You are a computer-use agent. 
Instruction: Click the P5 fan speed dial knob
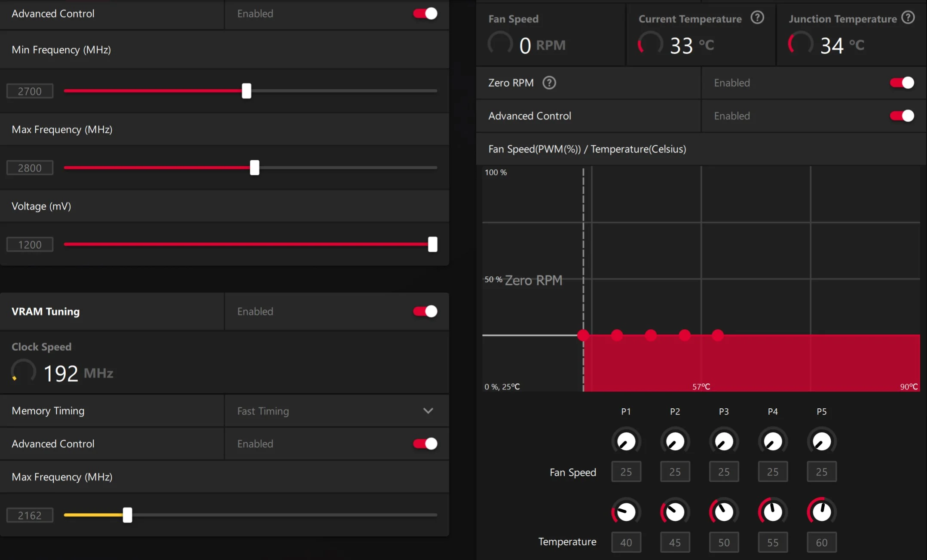(x=822, y=441)
